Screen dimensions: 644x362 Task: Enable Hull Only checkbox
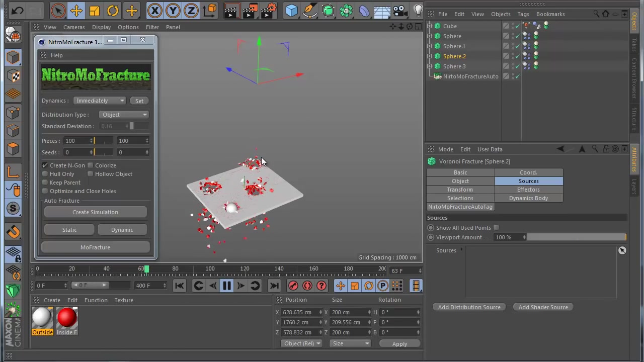(x=45, y=174)
